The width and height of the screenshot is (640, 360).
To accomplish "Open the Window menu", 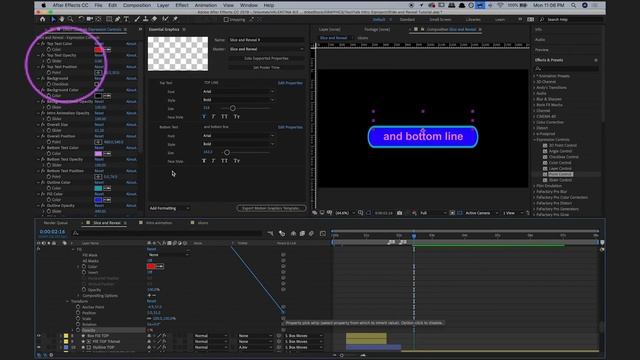I will pos(249,5).
